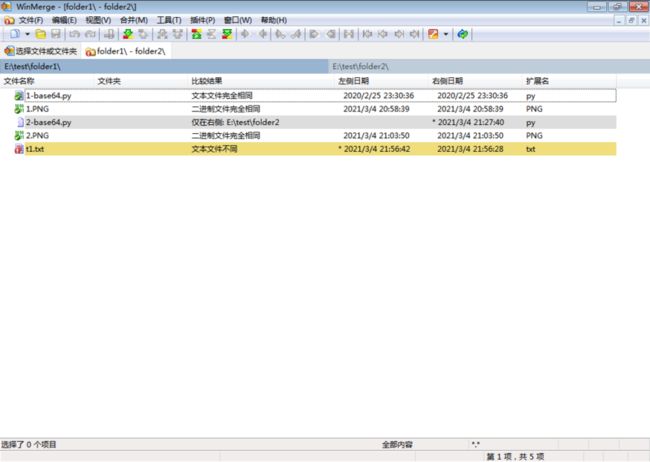Image resolution: width=650 pixels, height=462 pixels.
Task: Open the 编辑(E) menu
Action: pos(64,20)
